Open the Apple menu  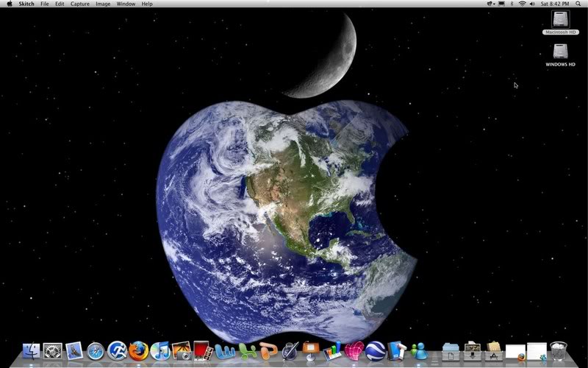coord(10,4)
